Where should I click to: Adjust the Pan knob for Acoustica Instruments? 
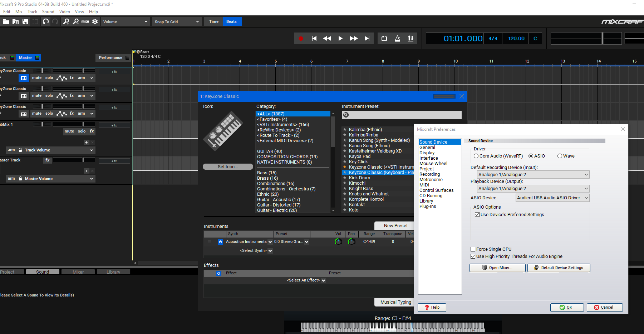coord(352,242)
